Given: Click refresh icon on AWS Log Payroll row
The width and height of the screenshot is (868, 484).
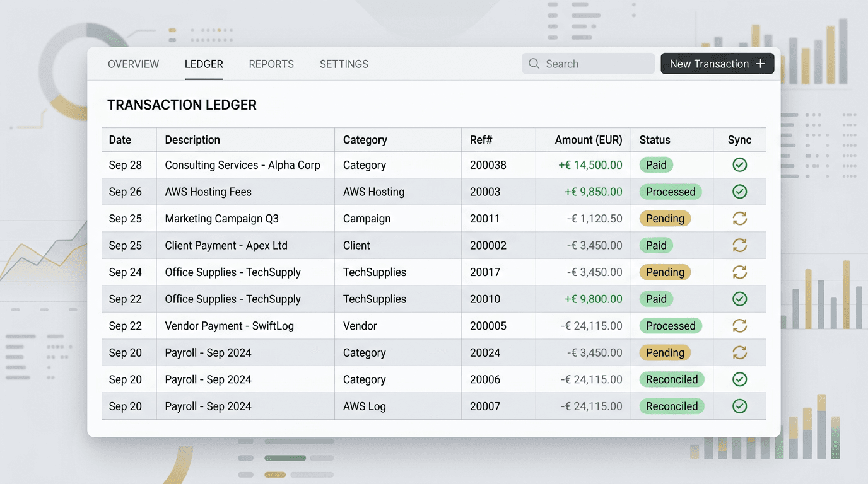Looking at the screenshot, I should point(739,406).
